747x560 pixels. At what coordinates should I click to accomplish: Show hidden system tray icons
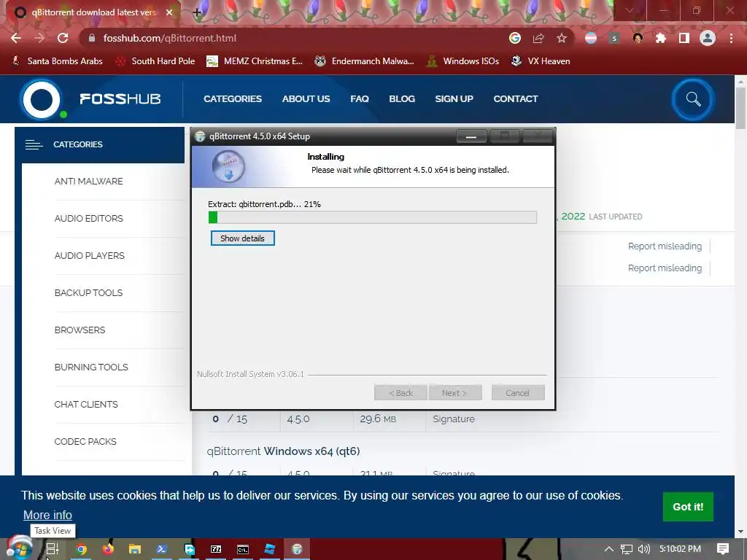(609, 549)
